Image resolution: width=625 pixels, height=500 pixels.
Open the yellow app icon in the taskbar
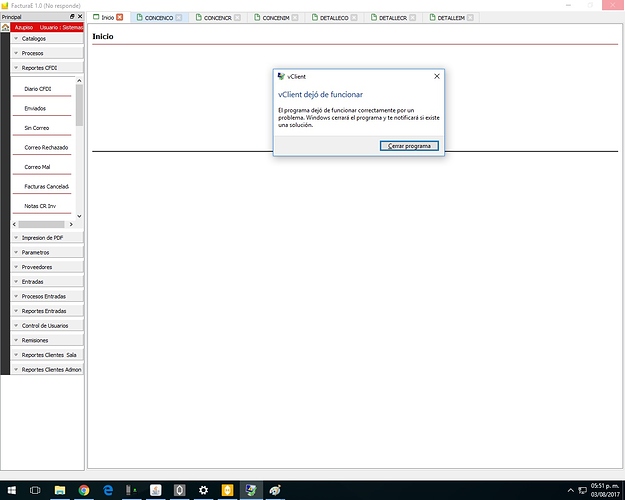click(227, 490)
